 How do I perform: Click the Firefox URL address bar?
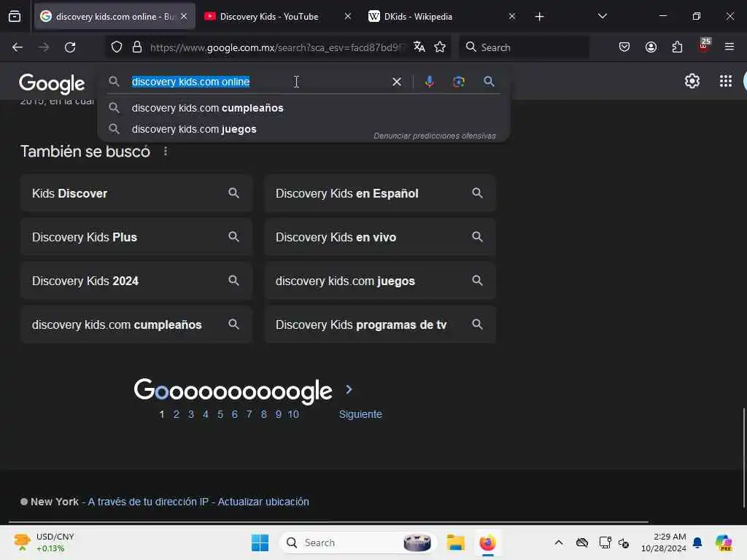click(277, 47)
